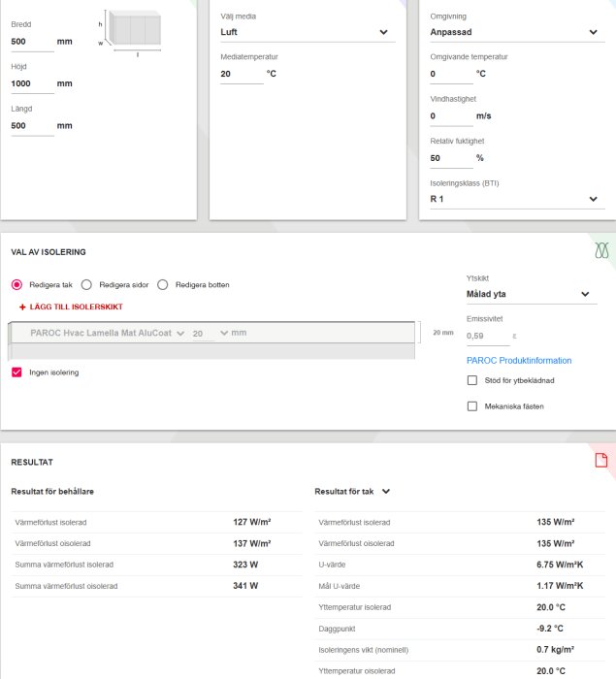Click the Längd input field with 500
The height and width of the screenshot is (679, 616).
pos(32,125)
